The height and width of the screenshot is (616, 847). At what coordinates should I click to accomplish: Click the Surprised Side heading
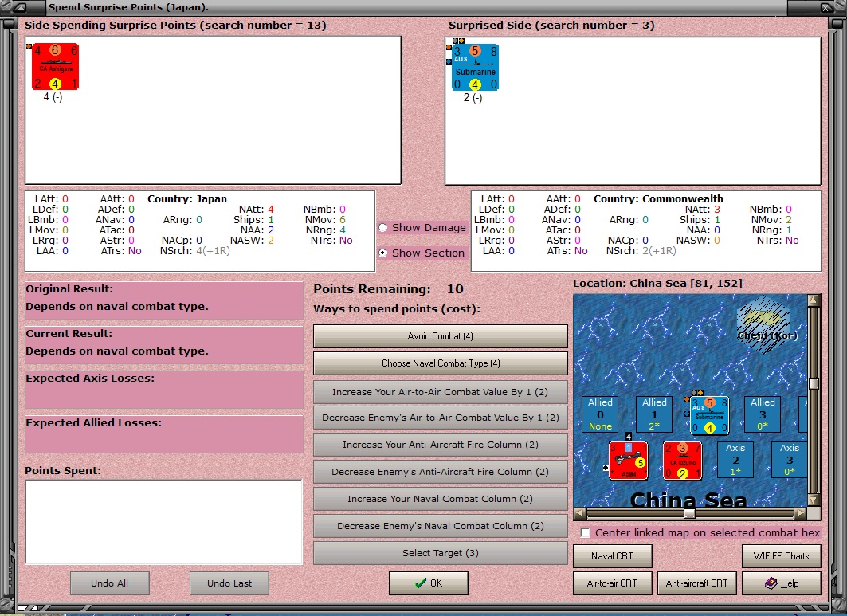551,26
